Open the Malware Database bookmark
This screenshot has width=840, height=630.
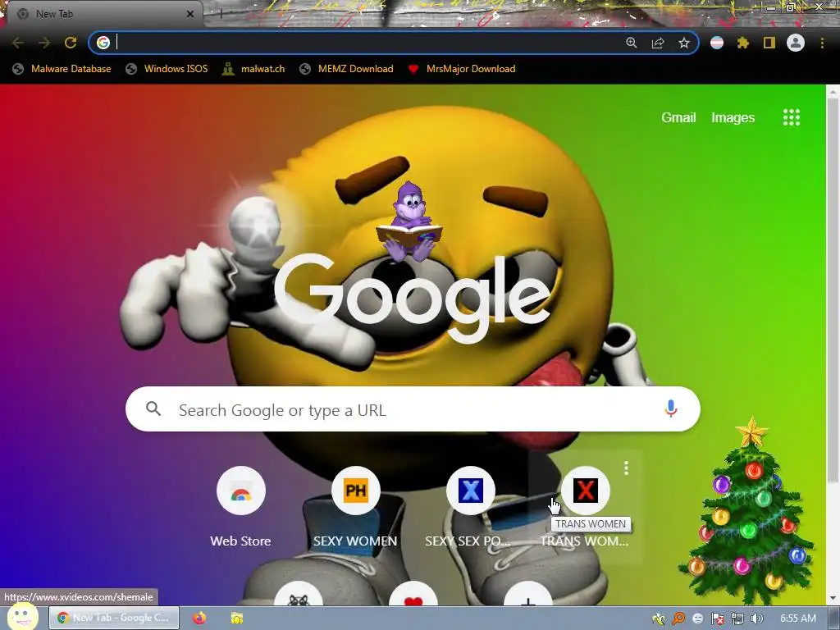pos(62,69)
